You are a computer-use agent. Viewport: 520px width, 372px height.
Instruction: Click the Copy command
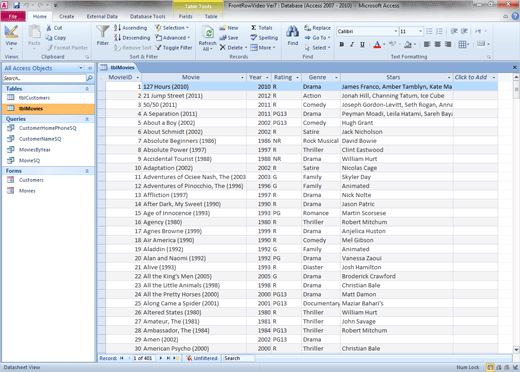pos(56,38)
